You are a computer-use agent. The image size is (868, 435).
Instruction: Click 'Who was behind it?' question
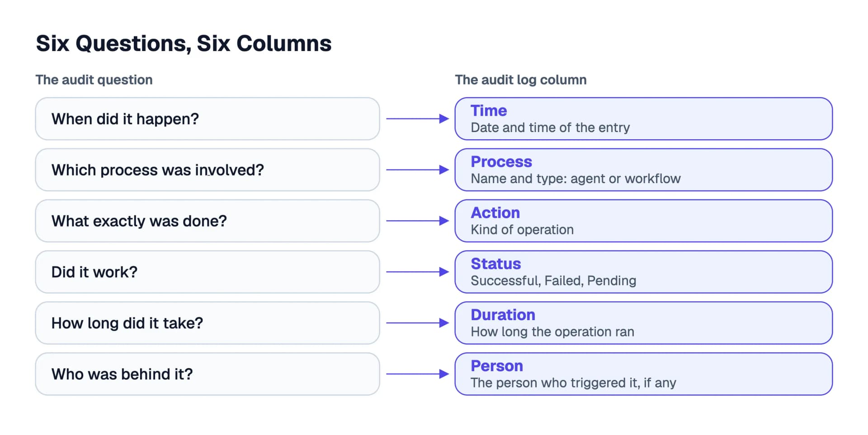tap(122, 374)
